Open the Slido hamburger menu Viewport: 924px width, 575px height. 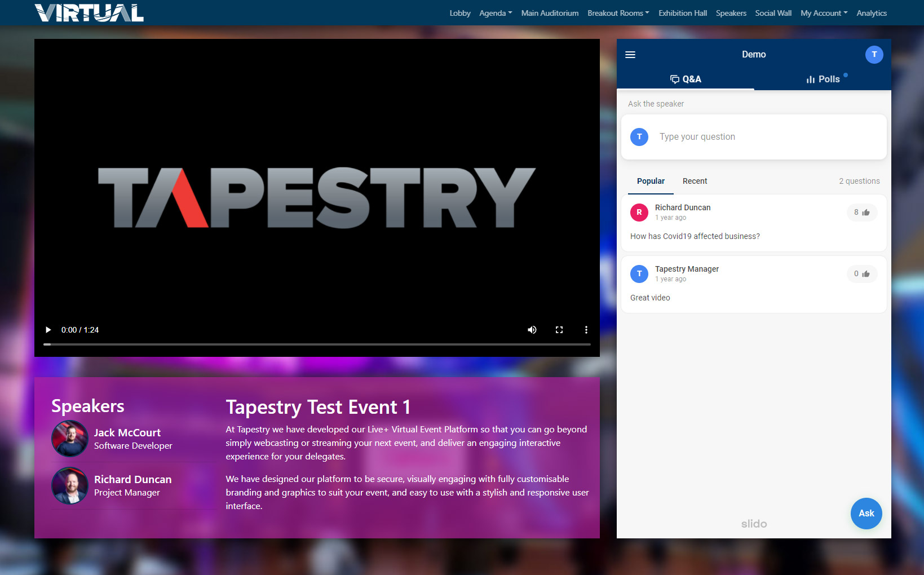(630, 55)
